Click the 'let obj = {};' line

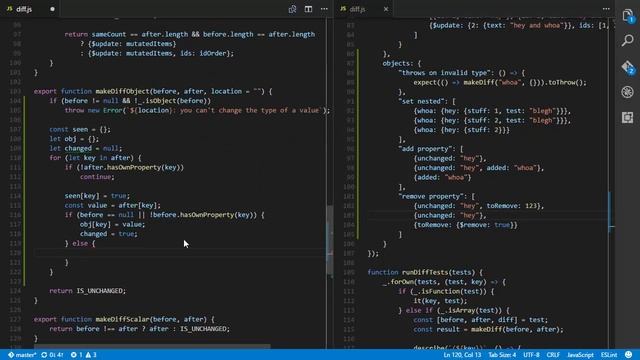click(74, 139)
